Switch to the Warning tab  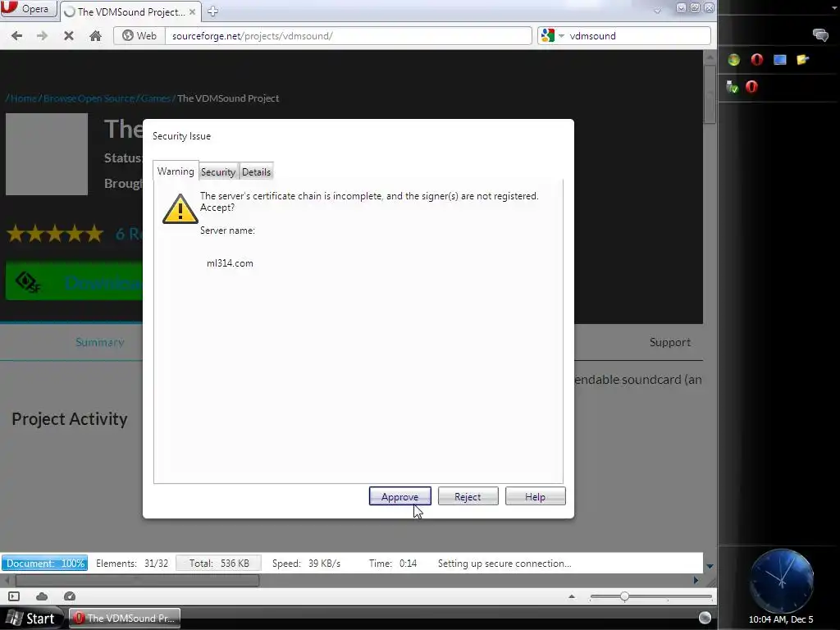(176, 171)
